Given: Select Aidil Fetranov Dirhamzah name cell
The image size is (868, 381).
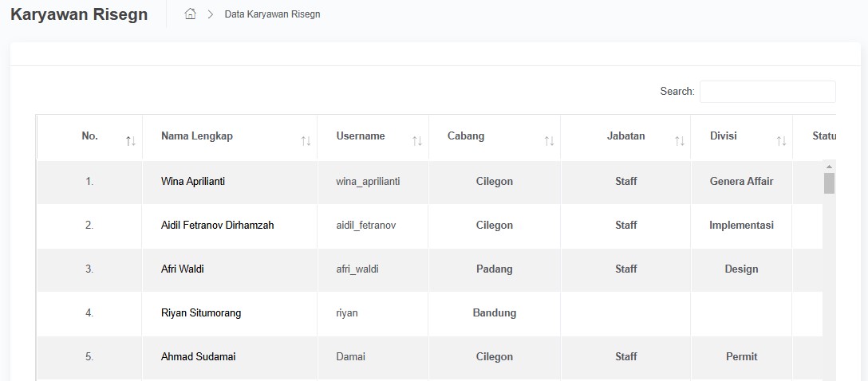Looking at the screenshot, I should (x=217, y=226).
